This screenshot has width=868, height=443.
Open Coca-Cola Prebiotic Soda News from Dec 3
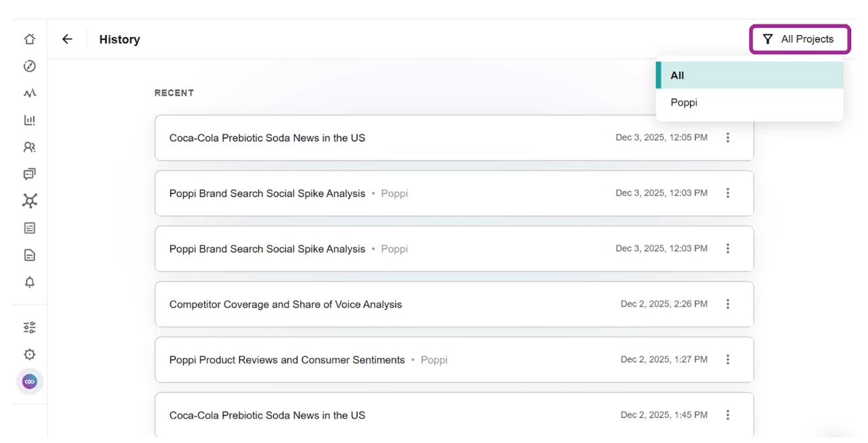(x=454, y=138)
